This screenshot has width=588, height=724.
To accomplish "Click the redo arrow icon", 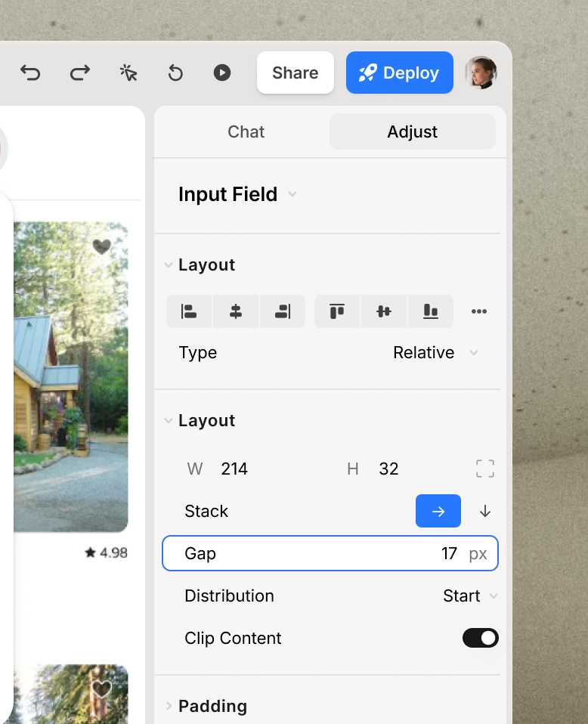I will (79, 73).
